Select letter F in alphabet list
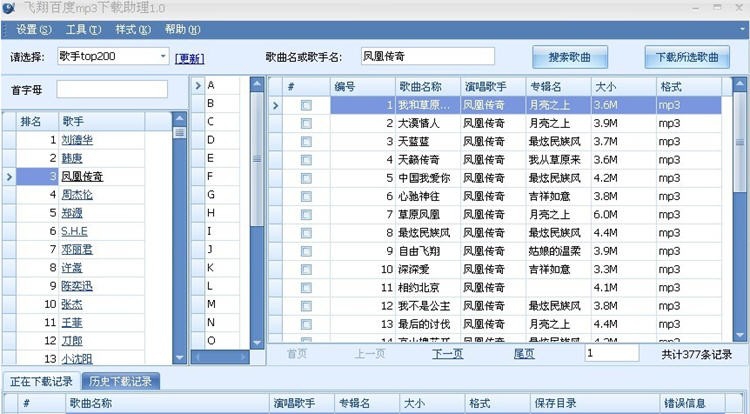The image size is (750, 414). tap(222, 176)
